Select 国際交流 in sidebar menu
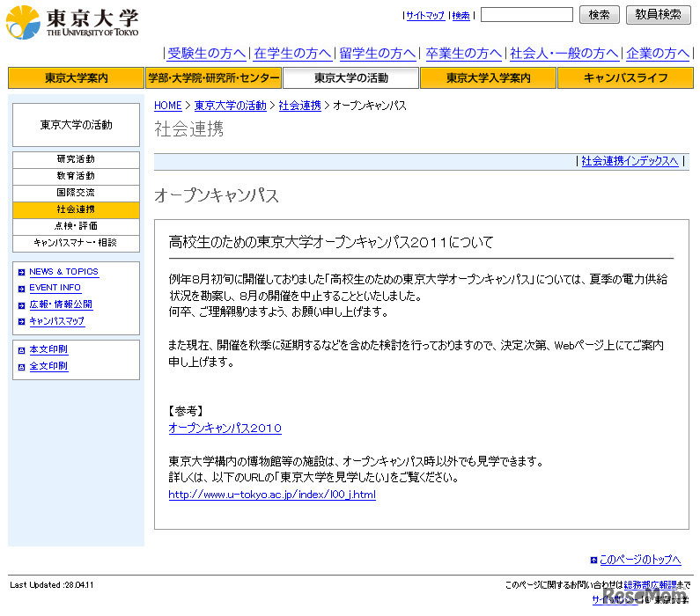Viewport: 700px width, 616px height. [x=76, y=193]
